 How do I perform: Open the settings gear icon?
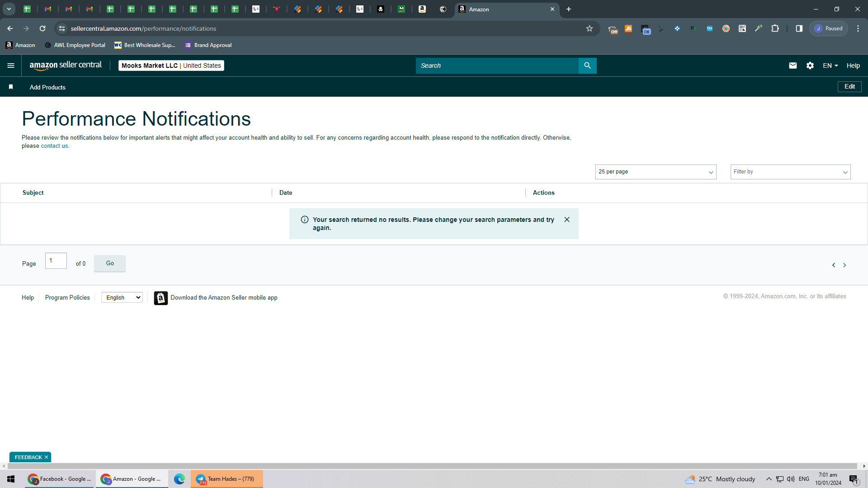coord(810,66)
